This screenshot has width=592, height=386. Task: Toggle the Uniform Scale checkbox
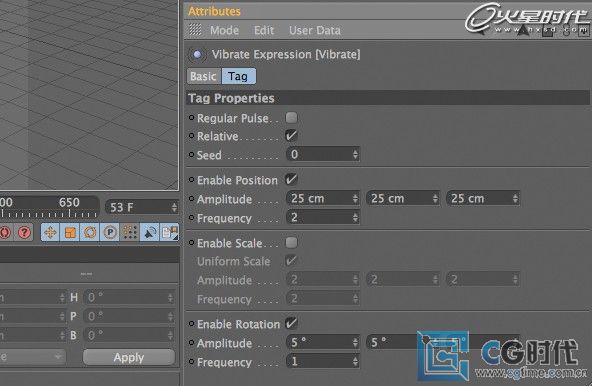[291, 261]
